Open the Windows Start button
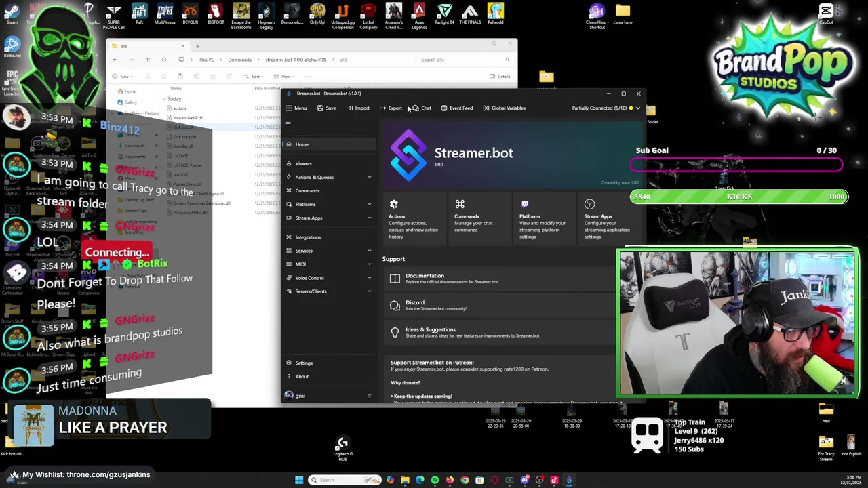The height and width of the screenshot is (488, 868). pyautogui.click(x=299, y=480)
